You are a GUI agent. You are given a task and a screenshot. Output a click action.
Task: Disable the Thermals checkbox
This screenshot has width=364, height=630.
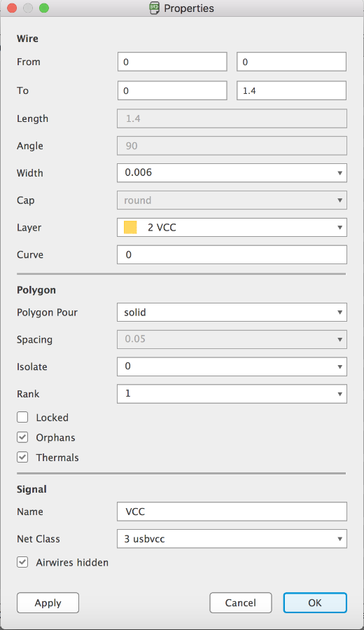click(22, 457)
